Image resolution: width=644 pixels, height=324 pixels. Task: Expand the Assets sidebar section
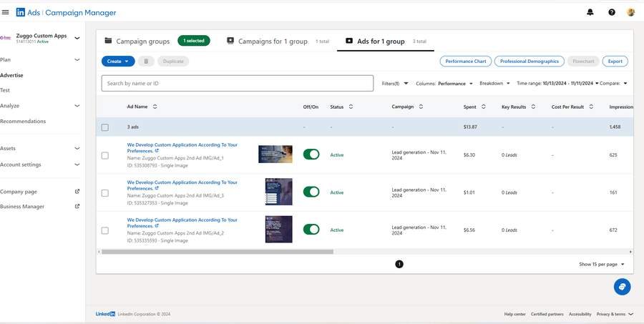coord(77,148)
